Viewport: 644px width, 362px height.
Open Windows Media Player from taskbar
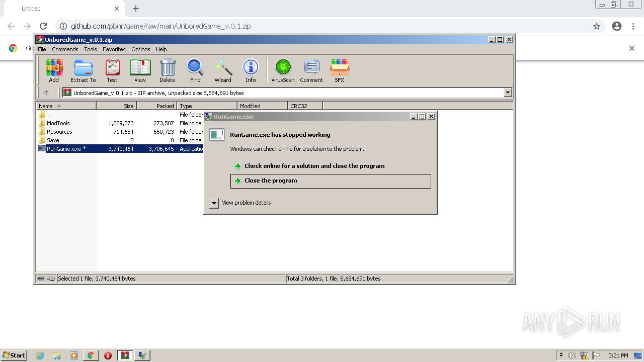click(74, 355)
